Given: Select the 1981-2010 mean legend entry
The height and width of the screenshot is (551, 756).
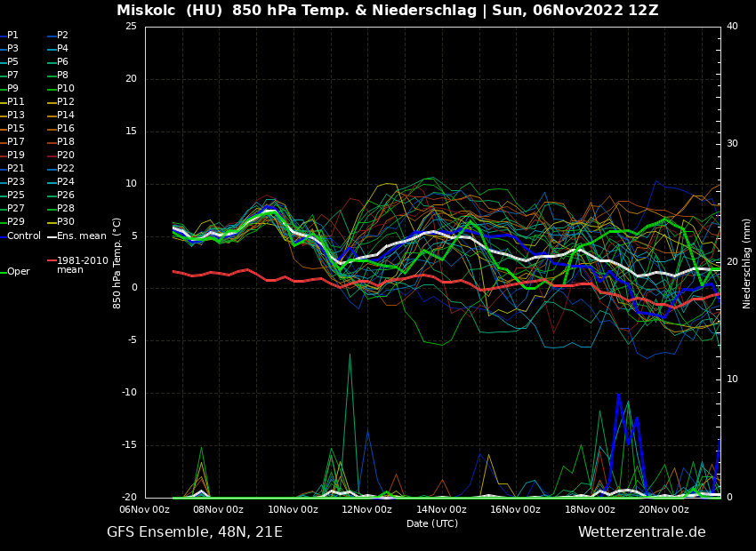Looking at the screenshot, I should tap(82, 265).
